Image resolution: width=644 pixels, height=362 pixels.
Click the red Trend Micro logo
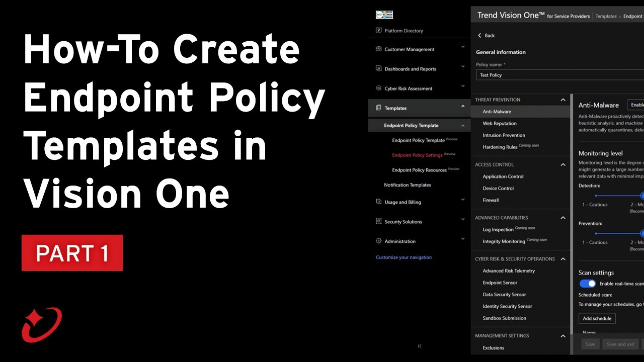point(42,325)
